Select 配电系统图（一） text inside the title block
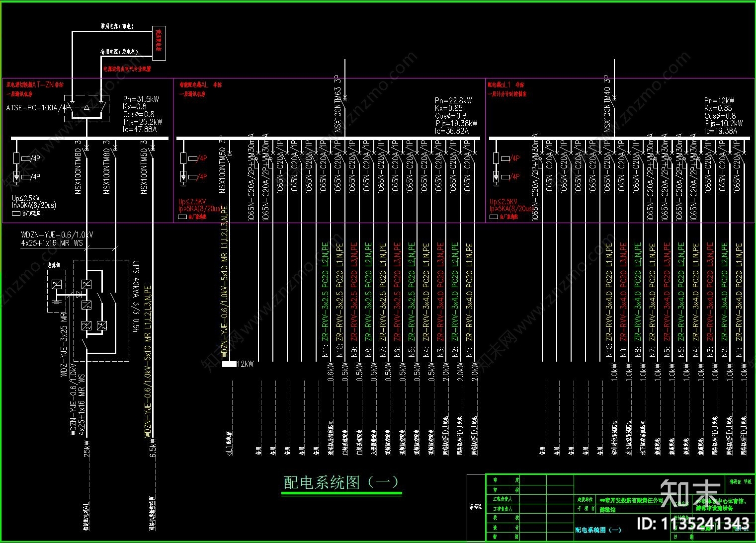This screenshot has height=543, width=756. coord(598,530)
